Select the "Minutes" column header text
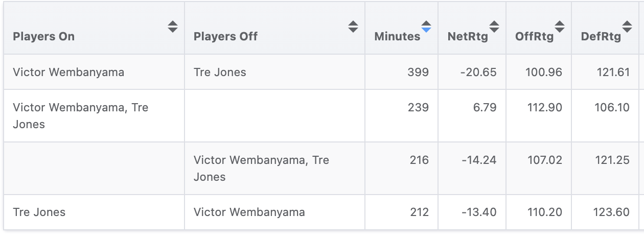The image size is (644, 239). [397, 37]
